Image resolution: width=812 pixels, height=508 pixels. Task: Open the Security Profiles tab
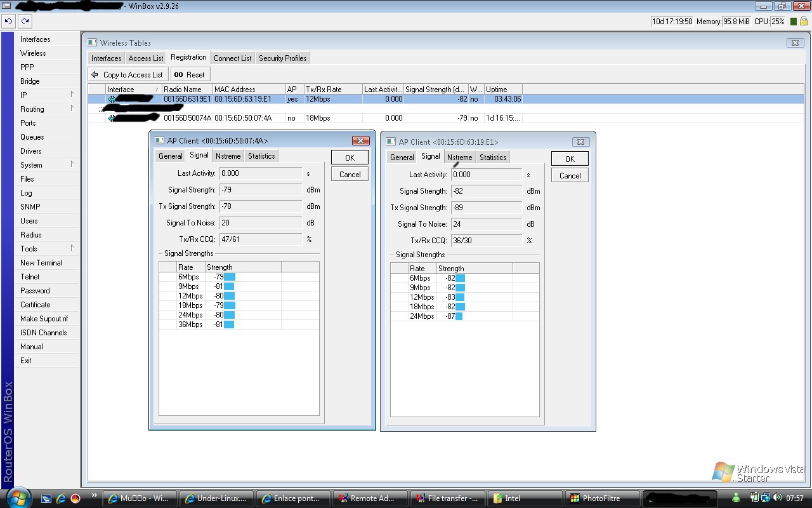pyautogui.click(x=282, y=58)
